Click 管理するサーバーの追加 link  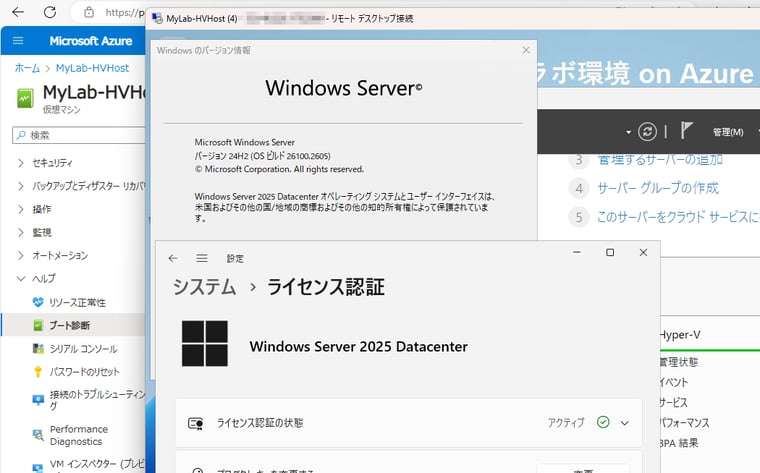(660, 159)
